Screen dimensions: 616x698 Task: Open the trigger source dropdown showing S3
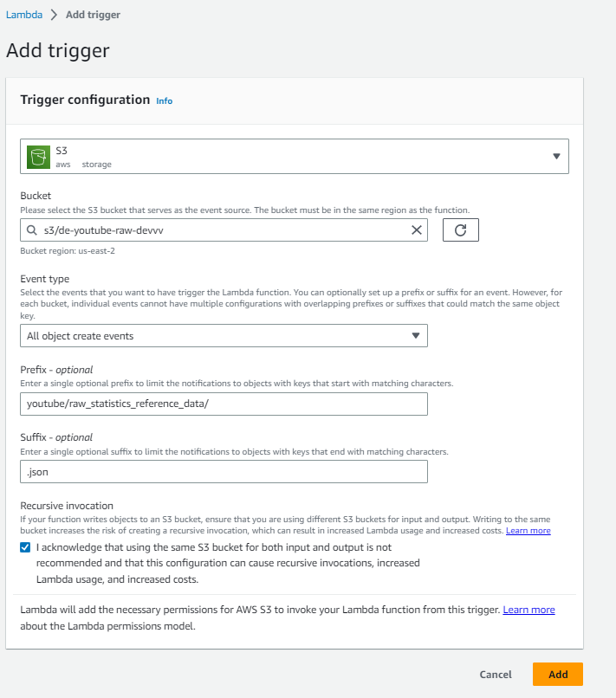295,156
